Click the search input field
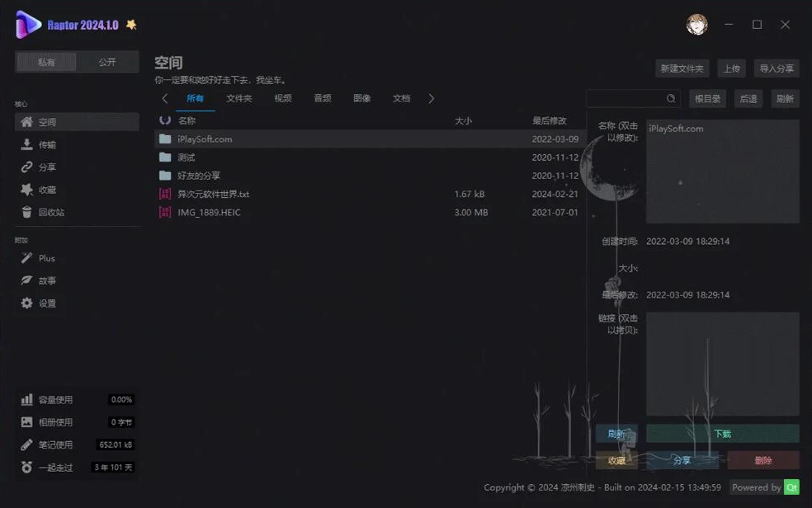Image resolution: width=812 pixels, height=508 pixels. pyautogui.click(x=627, y=98)
